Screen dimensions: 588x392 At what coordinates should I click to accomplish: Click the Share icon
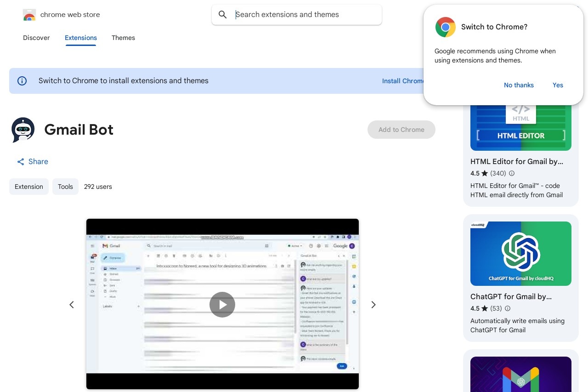tap(21, 162)
